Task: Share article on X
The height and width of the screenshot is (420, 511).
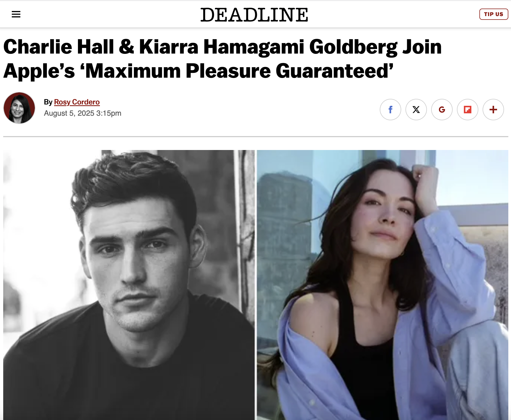Action: click(x=416, y=110)
